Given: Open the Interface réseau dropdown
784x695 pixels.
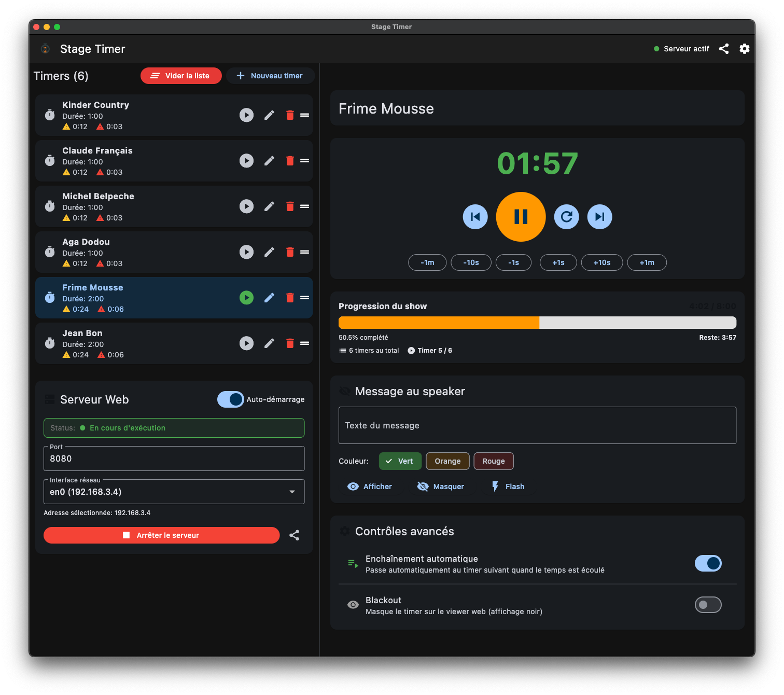Looking at the screenshot, I should click(x=174, y=491).
